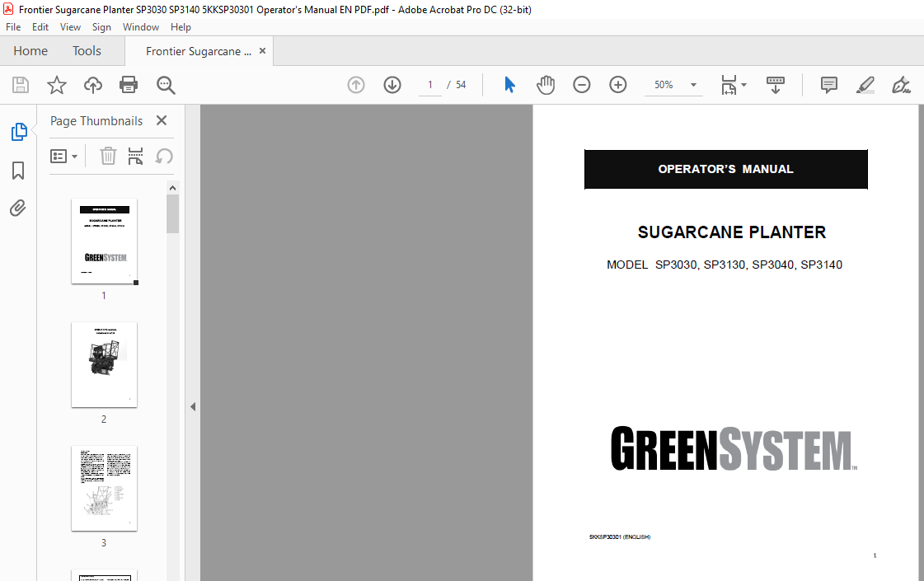Open the Fill and Sign pen tool
Screen dimensions: 924x581
pos(901,85)
